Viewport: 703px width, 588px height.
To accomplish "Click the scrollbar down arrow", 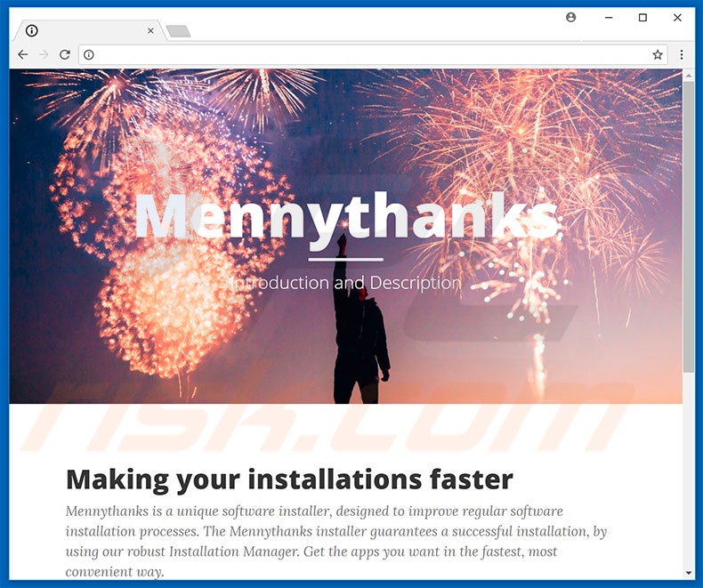I will (x=688, y=572).
